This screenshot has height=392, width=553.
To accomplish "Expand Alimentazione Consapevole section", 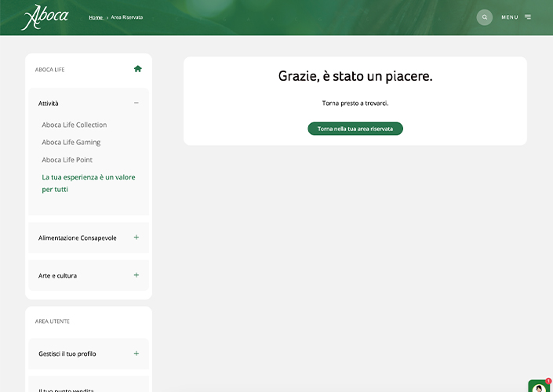I will tap(136, 238).
